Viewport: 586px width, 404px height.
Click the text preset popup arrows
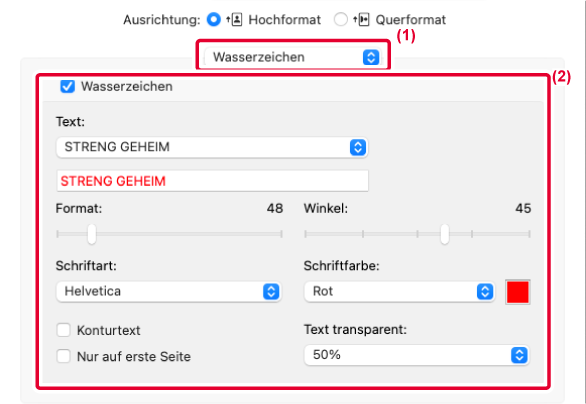coord(358,147)
